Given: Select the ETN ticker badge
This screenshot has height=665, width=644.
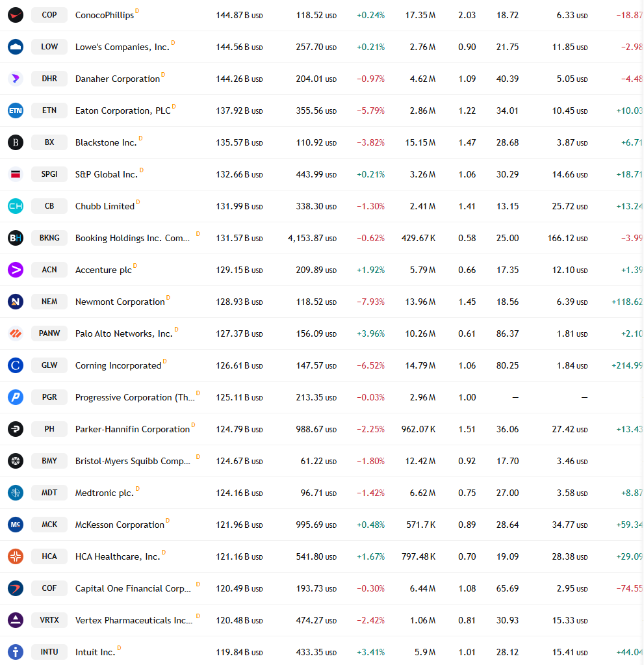Looking at the screenshot, I should click(x=49, y=111).
